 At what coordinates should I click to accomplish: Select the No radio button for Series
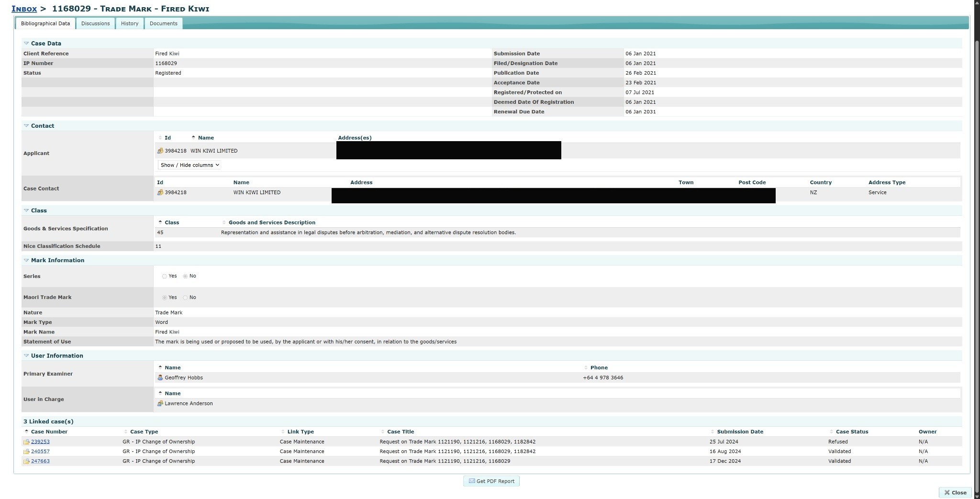tap(186, 276)
